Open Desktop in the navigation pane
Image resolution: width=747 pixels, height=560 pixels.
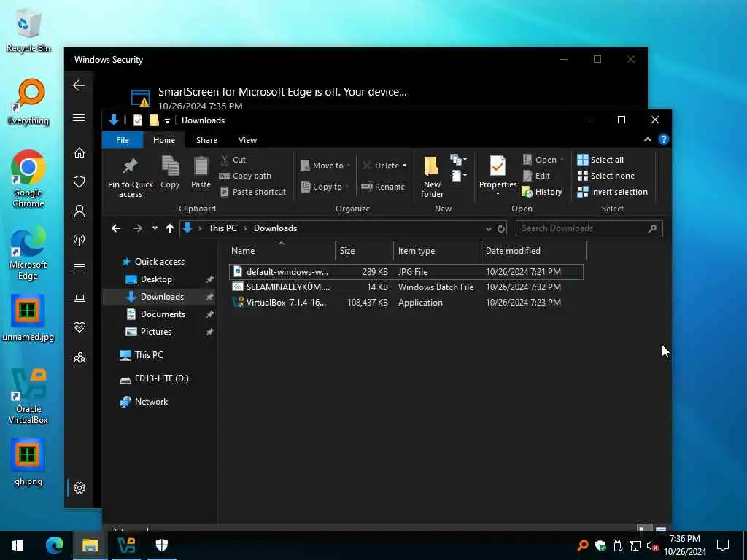pos(156,279)
